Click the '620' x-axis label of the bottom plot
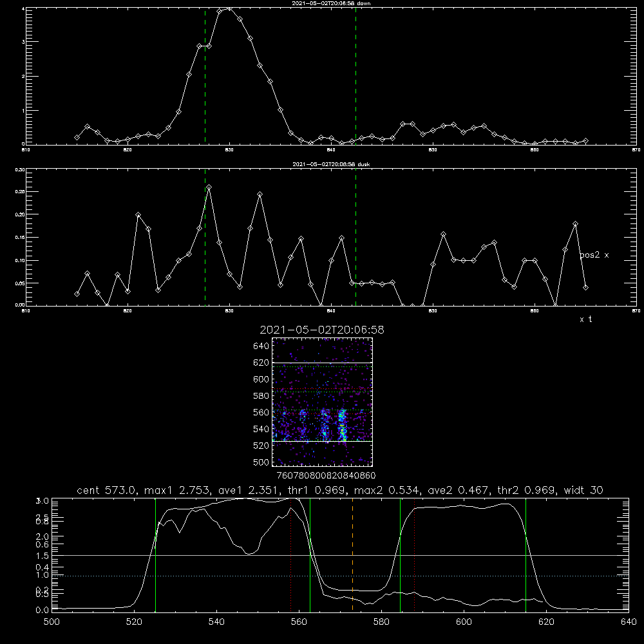644x644 pixels. click(x=546, y=622)
